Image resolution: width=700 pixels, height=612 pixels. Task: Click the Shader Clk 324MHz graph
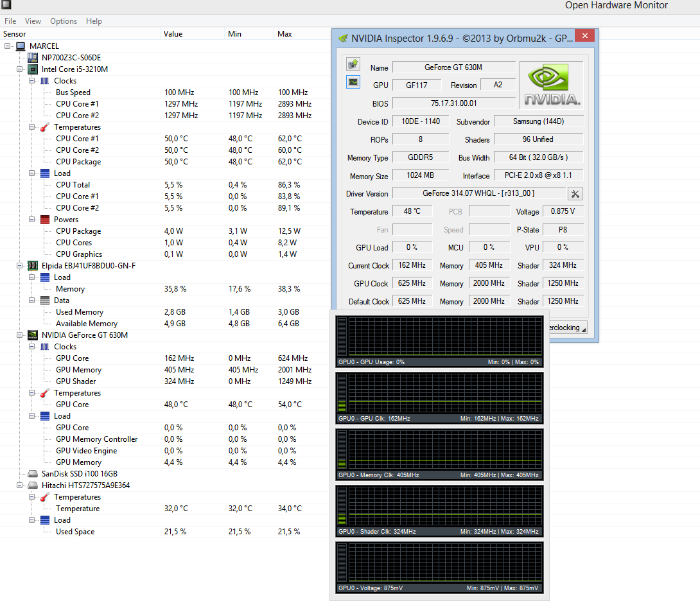pyautogui.click(x=439, y=511)
